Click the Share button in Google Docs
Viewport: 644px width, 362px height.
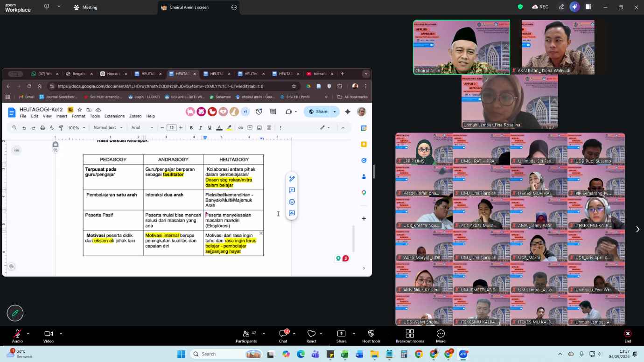tap(317, 111)
